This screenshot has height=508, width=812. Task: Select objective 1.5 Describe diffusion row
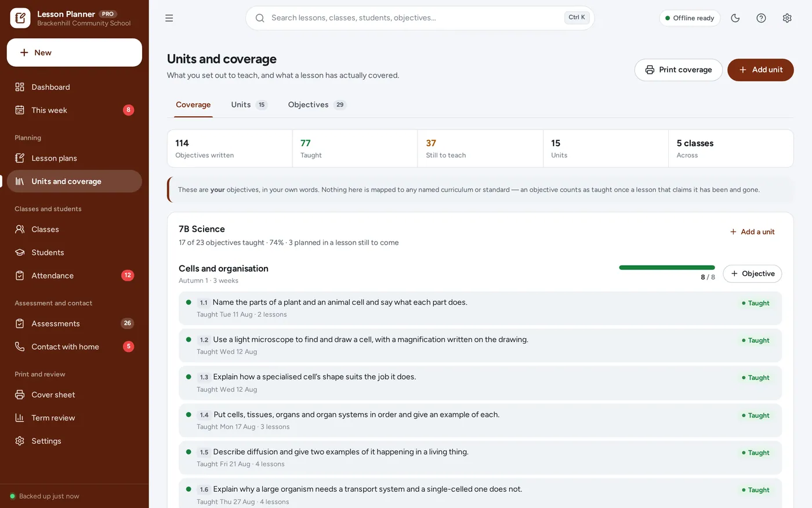tap(480, 458)
